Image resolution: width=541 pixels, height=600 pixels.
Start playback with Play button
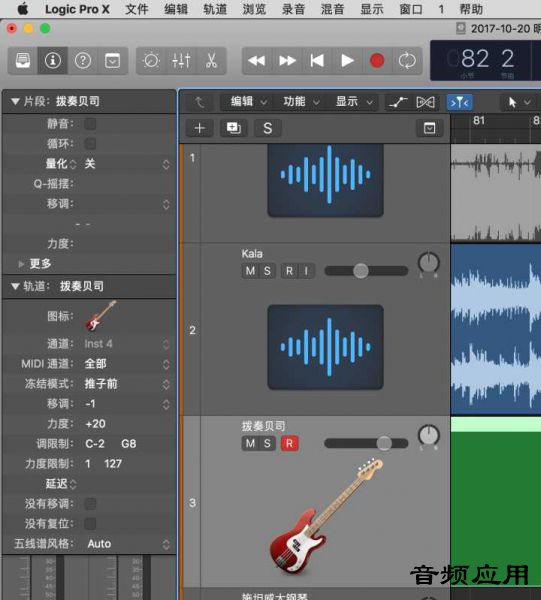point(347,60)
